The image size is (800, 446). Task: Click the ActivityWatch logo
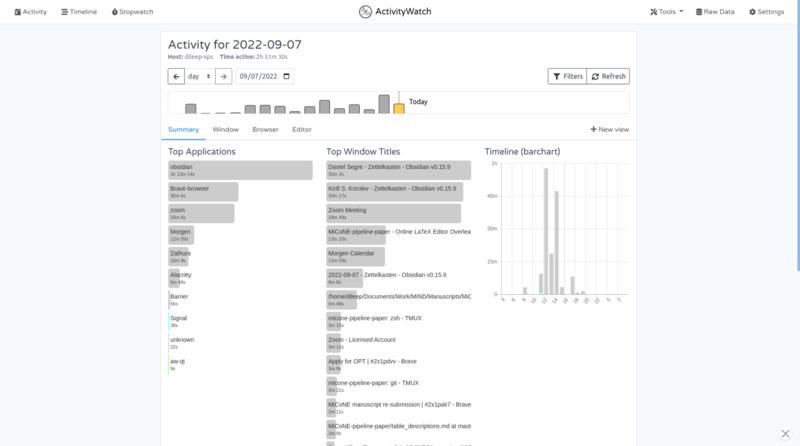tap(395, 11)
